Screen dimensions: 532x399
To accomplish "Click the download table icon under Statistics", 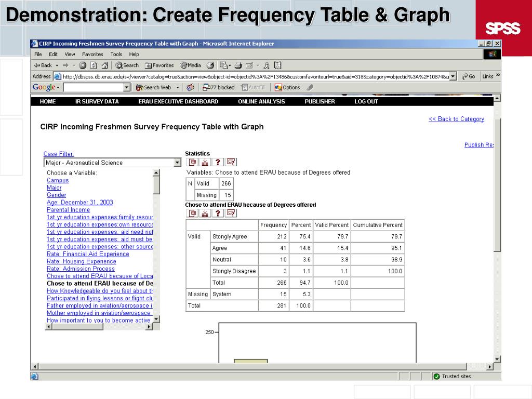I will [x=205, y=162].
